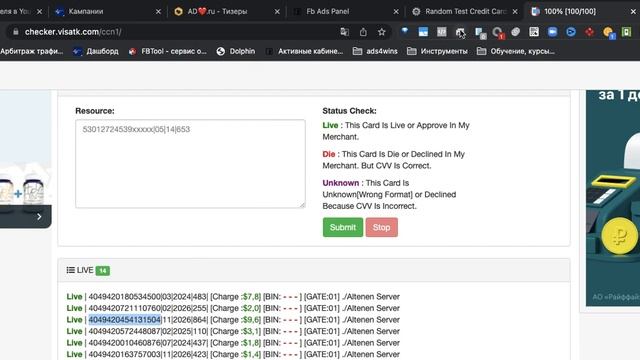Click the charge amount $1,8 in results
Screen dimensions: 640x360
pos(251,343)
